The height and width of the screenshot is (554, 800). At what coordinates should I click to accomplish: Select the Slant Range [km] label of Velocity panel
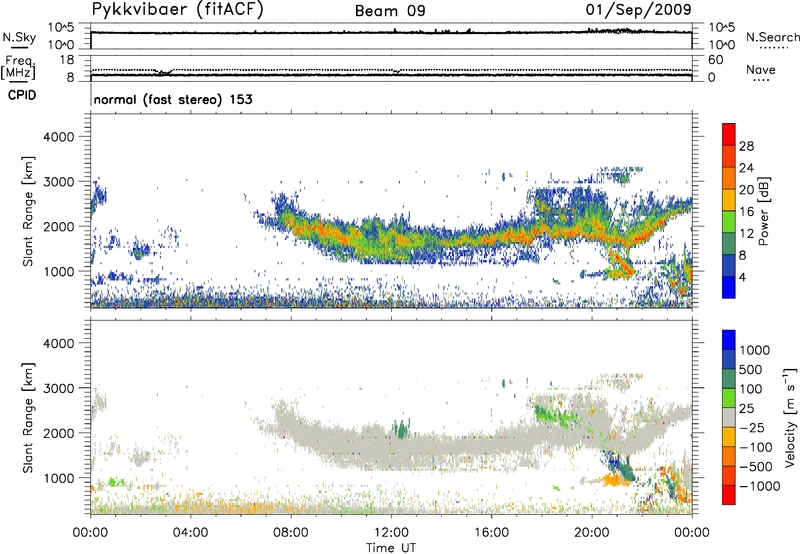point(28,417)
